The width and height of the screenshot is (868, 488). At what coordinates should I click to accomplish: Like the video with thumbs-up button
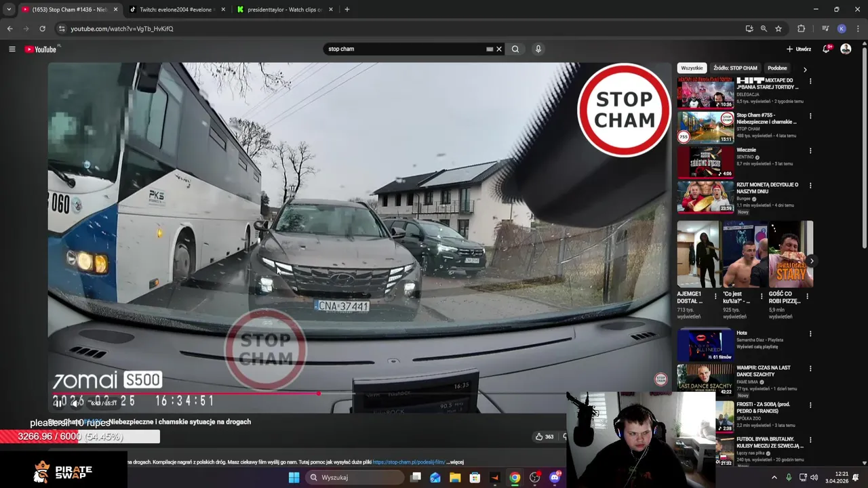[x=545, y=436]
